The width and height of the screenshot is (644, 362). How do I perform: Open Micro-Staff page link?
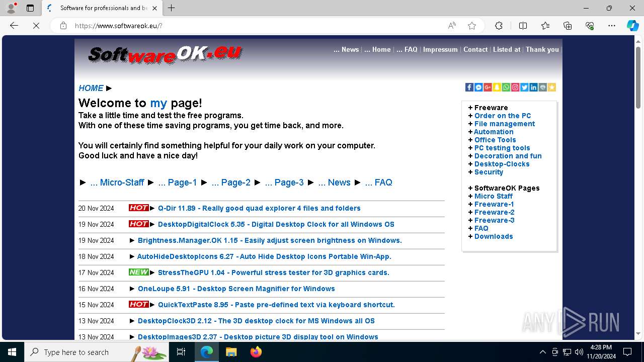pyautogui.click(x=117, y=183)
